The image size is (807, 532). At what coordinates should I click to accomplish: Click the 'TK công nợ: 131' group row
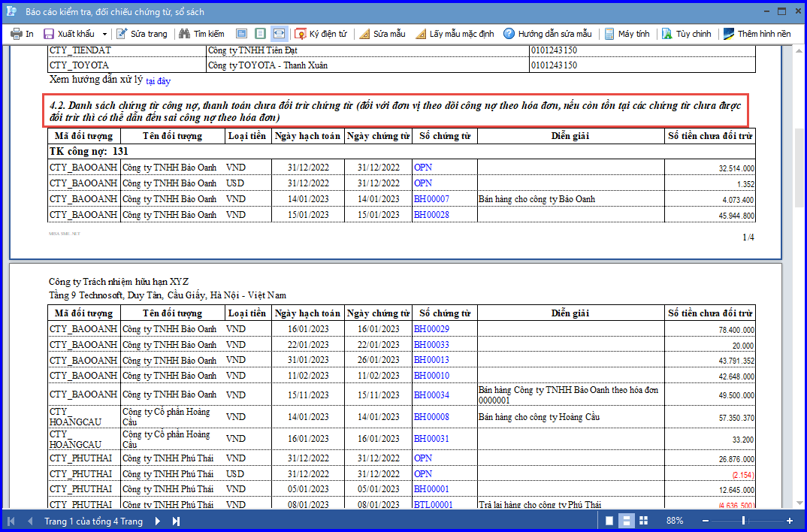pos(401,152)
